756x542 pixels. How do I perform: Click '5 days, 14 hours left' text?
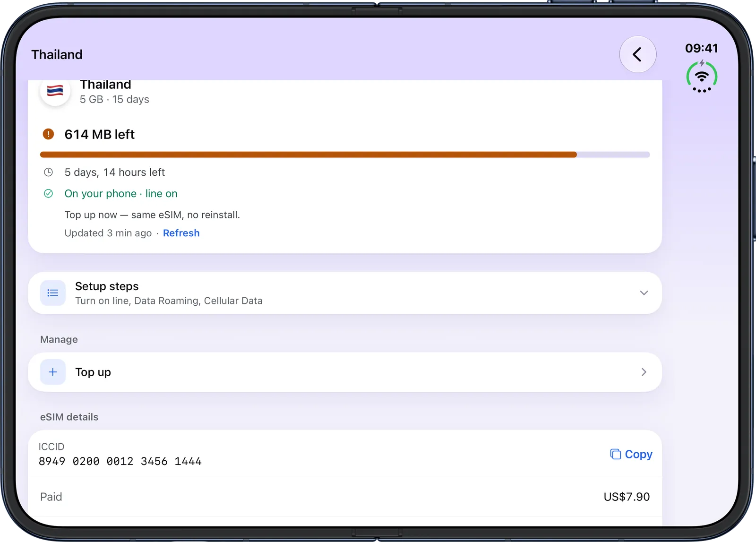point(115,172)
